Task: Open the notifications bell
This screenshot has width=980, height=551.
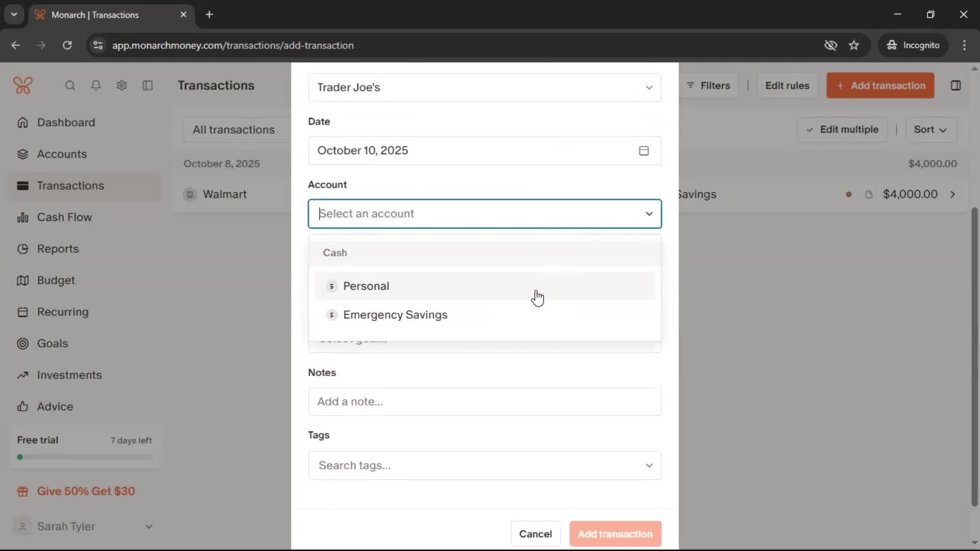Action: (x=95, y=86)
